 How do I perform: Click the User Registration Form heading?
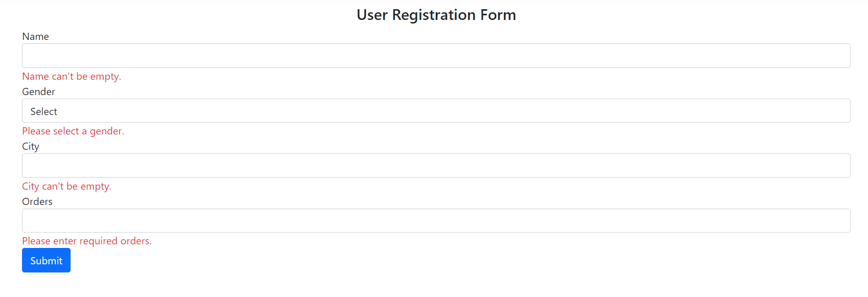[x=436, y=15]
